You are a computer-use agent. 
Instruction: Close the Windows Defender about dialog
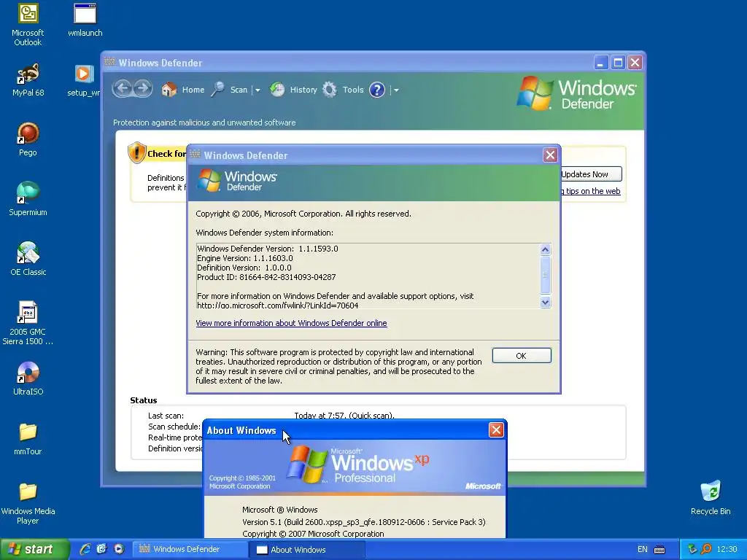(x=550, y=155)
